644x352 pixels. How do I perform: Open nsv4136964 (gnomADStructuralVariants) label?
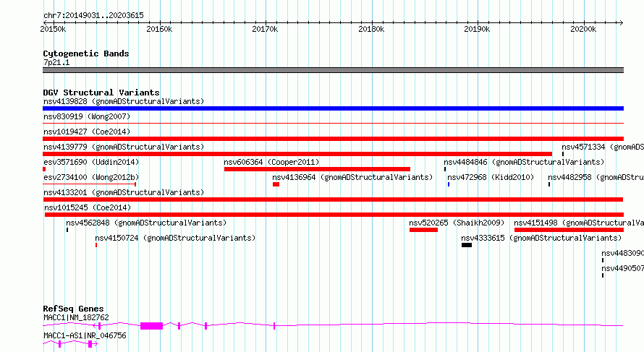pyautogui.click(x=352, y=177)
